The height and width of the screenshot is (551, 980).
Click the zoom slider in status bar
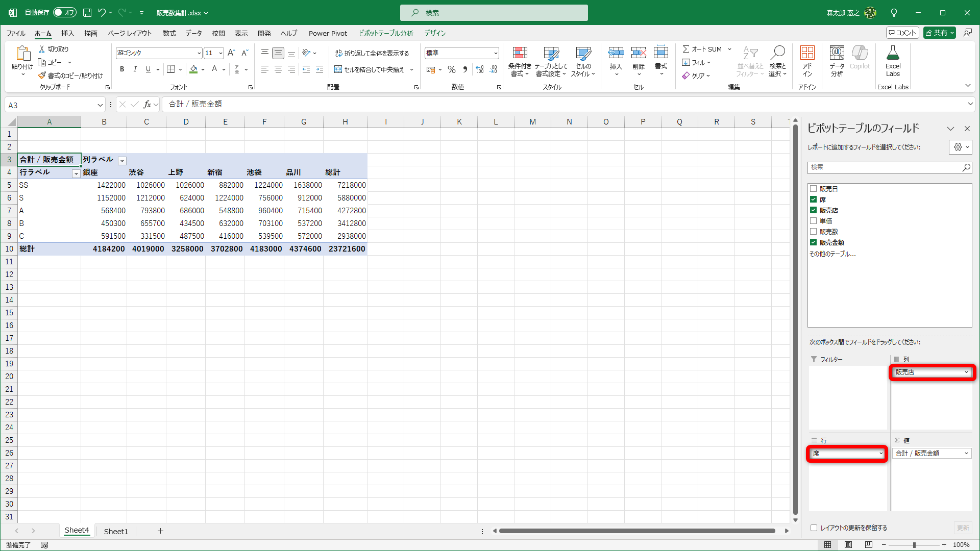(x=914, y=545)
